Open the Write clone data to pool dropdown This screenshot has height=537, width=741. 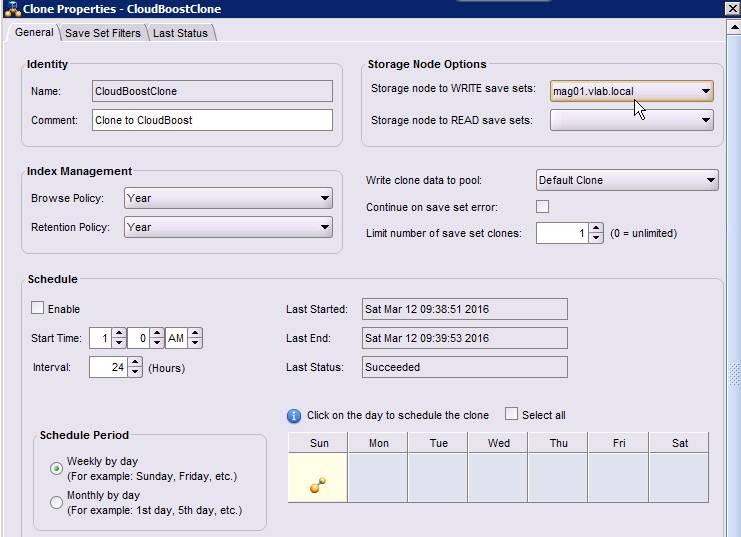627,180
